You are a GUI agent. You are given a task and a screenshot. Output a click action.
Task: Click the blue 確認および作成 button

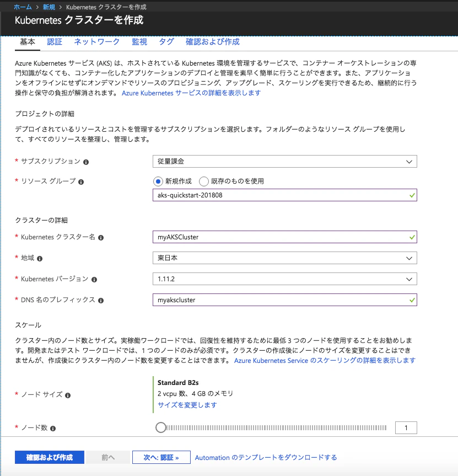[x=50, y=457]
